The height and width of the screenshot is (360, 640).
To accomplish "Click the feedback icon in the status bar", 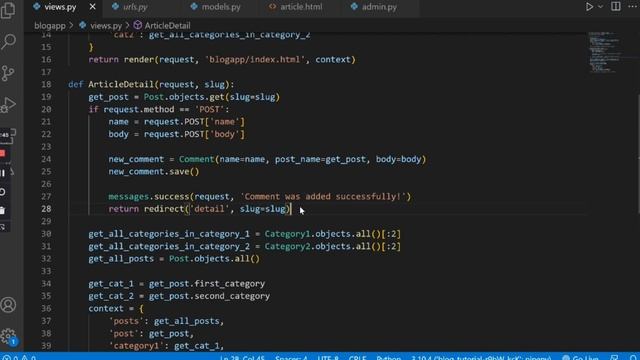I will tap(614, 357).
